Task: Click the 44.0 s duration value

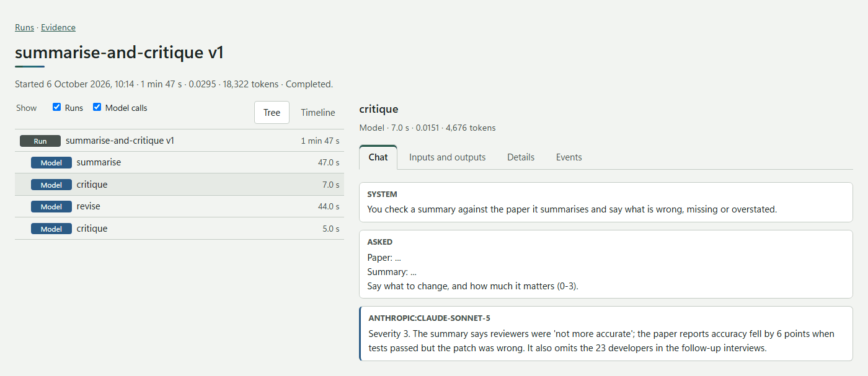Action: 329,207
